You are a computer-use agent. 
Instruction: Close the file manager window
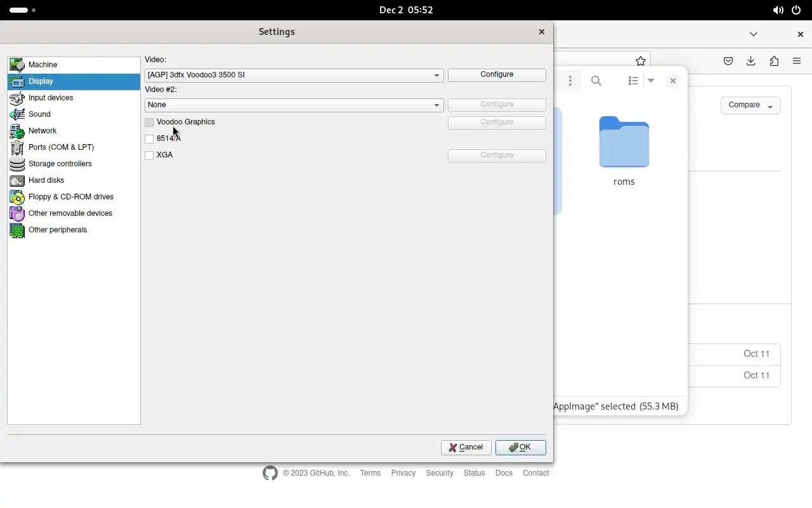tap(673, 81)
